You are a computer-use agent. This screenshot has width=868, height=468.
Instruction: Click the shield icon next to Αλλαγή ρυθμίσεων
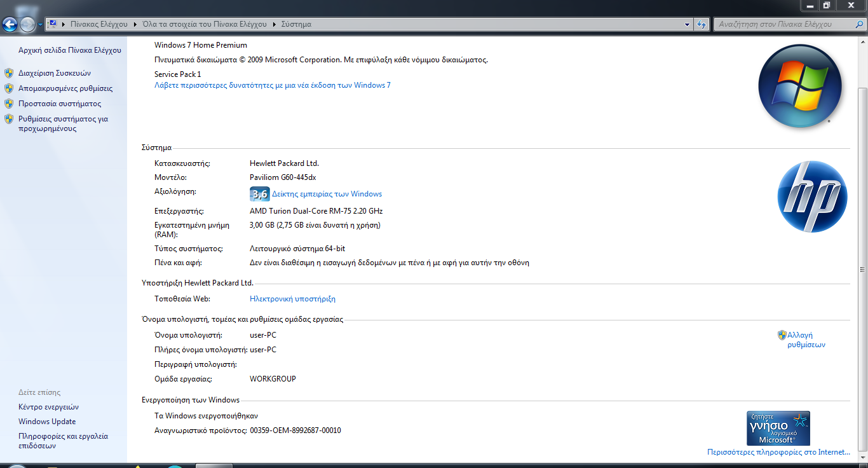coord(782,335)
